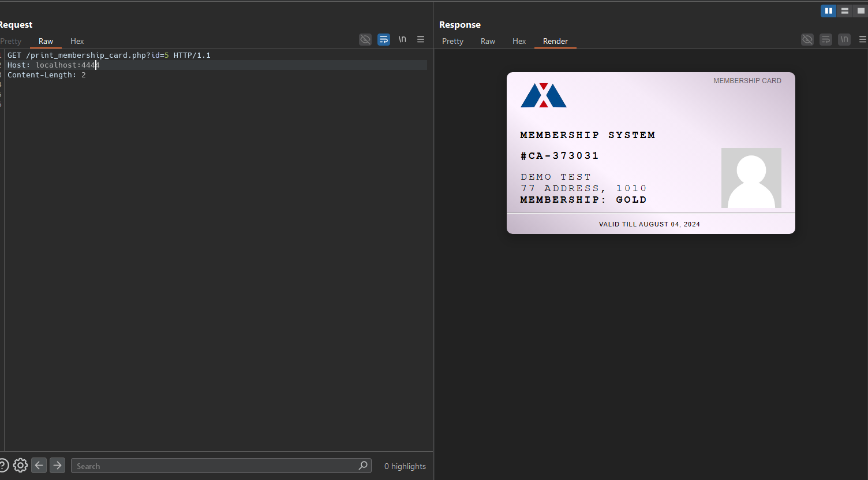
Task: Open search settings gear icon
Action: coord(20,466)
